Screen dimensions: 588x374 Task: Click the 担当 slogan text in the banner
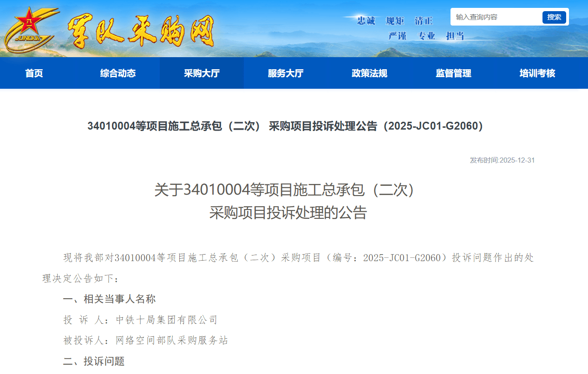tap(455, 36)
